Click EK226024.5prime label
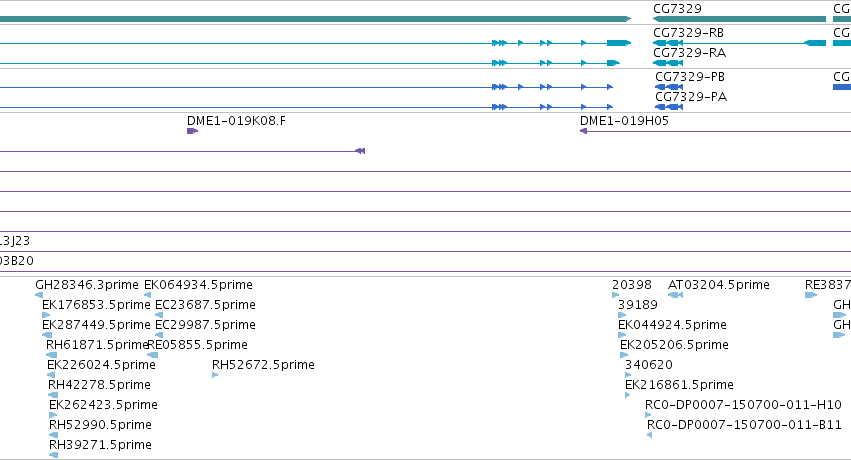 101,365
